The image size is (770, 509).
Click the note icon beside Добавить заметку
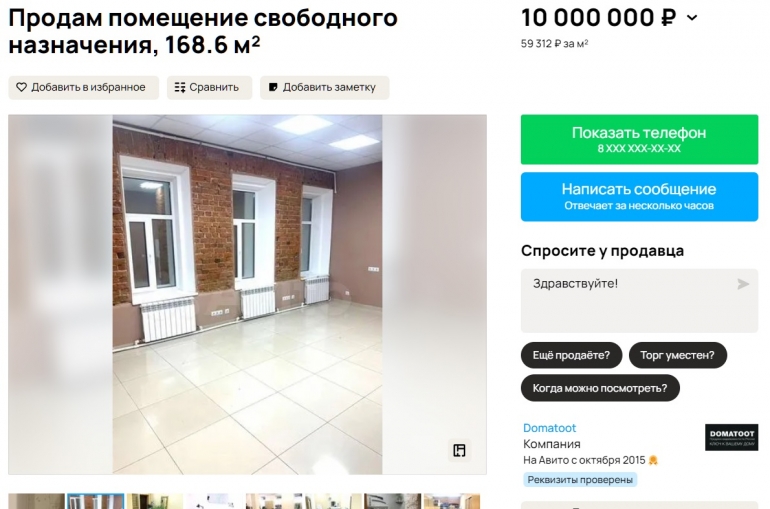[273, 87]
